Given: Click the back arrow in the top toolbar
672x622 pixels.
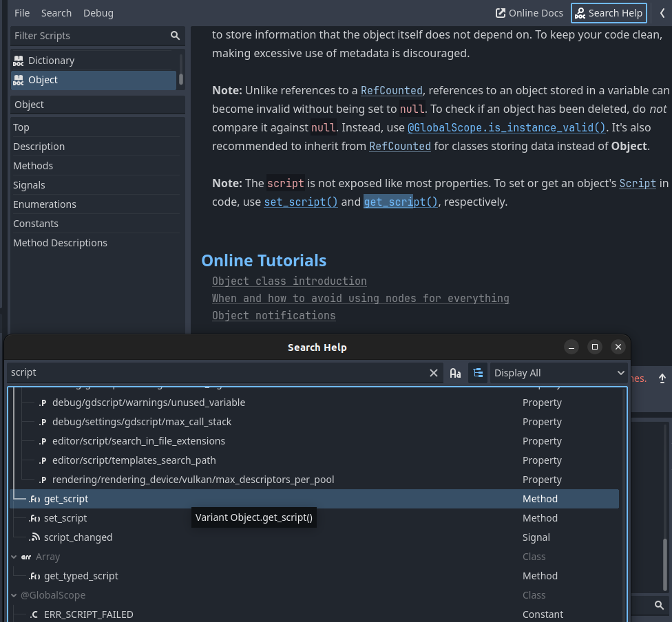Looking at the screenshot, I should pos(662,13).
